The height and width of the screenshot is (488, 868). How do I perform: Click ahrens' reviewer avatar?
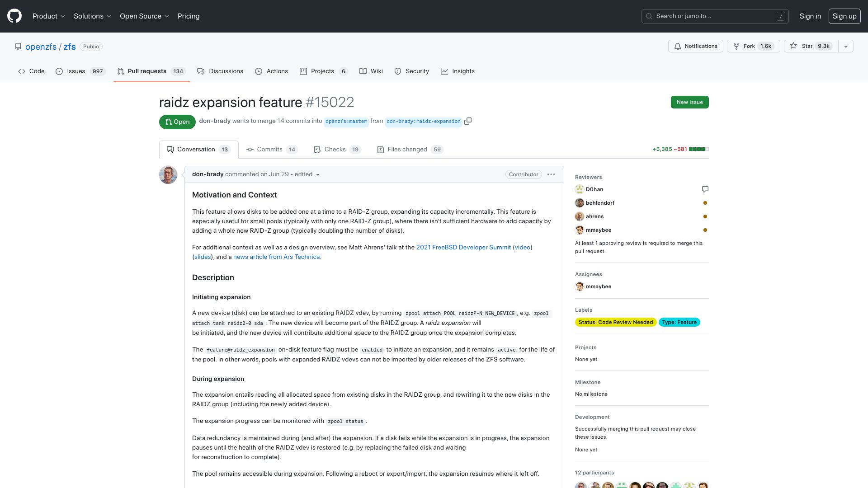coord(580,216)
